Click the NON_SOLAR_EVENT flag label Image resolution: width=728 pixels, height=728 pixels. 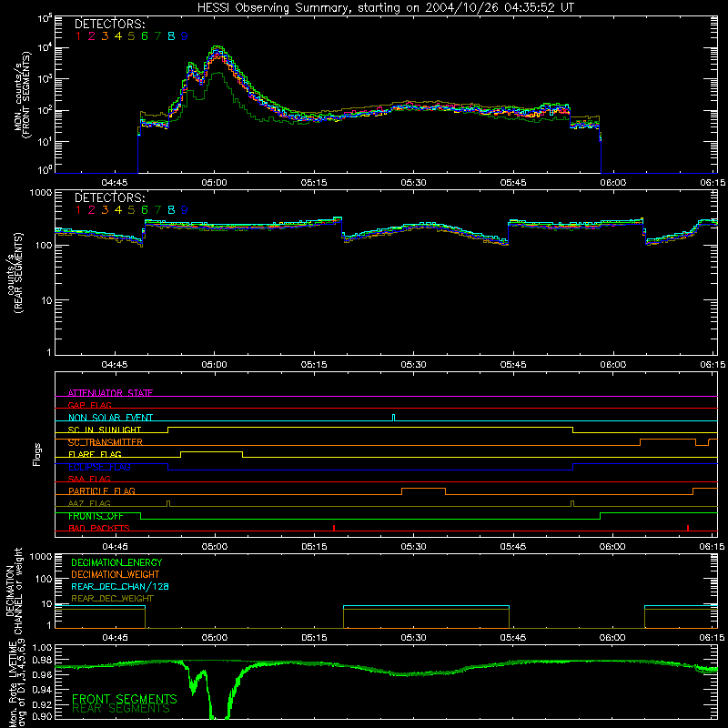tap(110, 418)
